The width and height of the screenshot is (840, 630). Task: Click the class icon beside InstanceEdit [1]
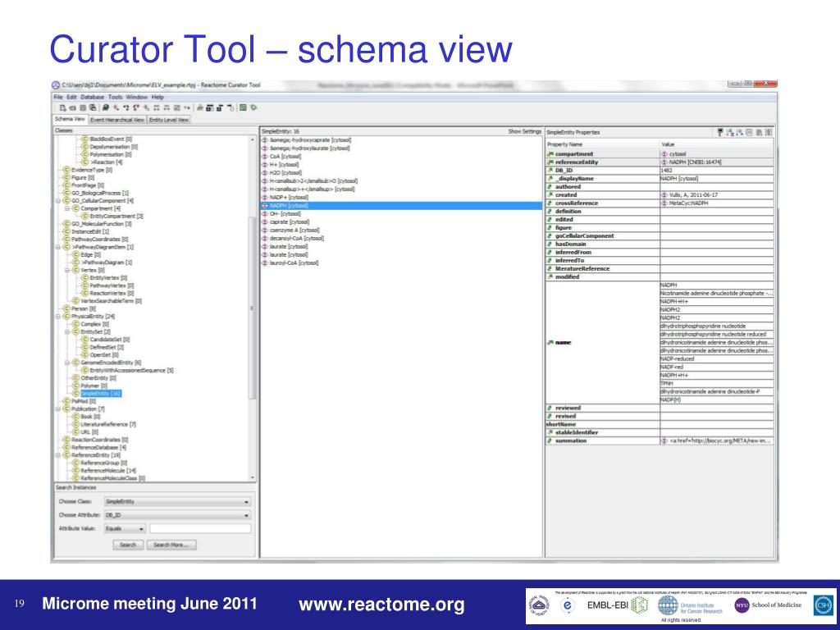point(66,231)
